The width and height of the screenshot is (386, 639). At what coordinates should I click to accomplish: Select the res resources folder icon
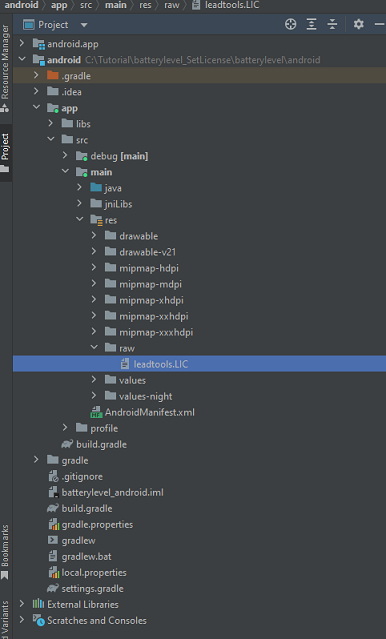click(x=97, y=220)
